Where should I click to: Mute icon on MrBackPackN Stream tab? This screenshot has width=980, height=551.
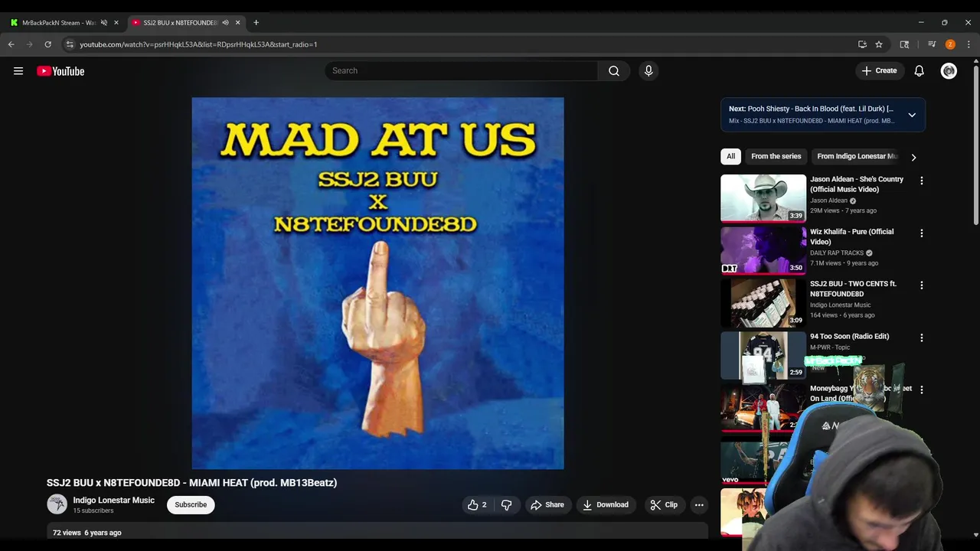[104, 23]
